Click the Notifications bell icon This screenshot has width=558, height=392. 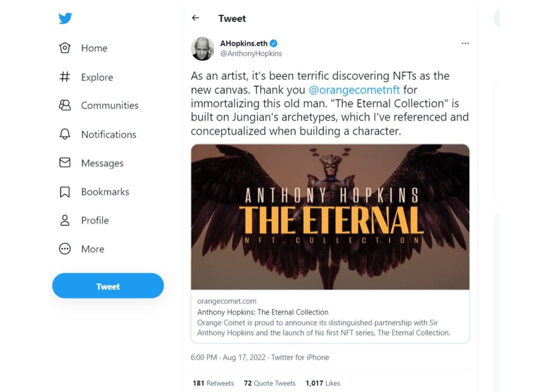[65, 134]
